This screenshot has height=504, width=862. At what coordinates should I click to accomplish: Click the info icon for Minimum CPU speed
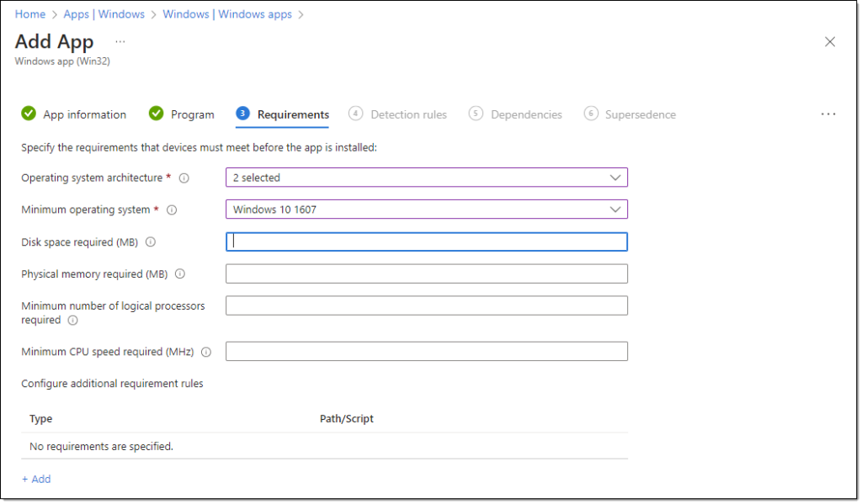point(206,352)
